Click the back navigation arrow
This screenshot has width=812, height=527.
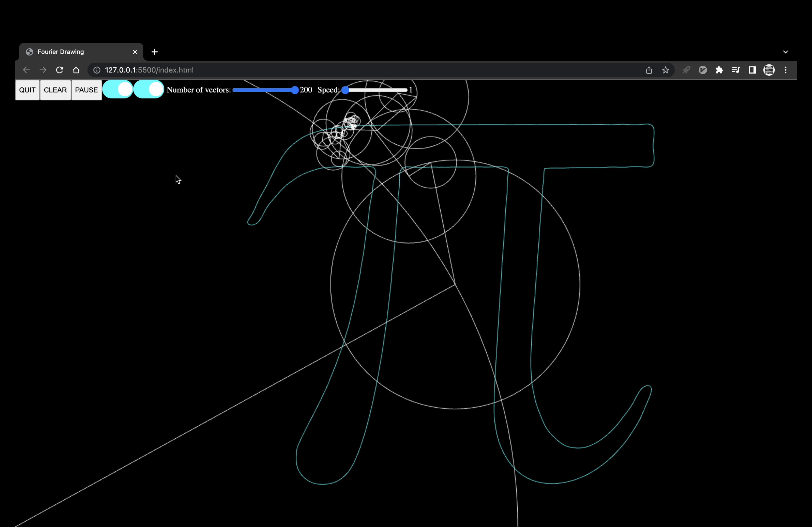pyautogui.click(x=26, y=70)
